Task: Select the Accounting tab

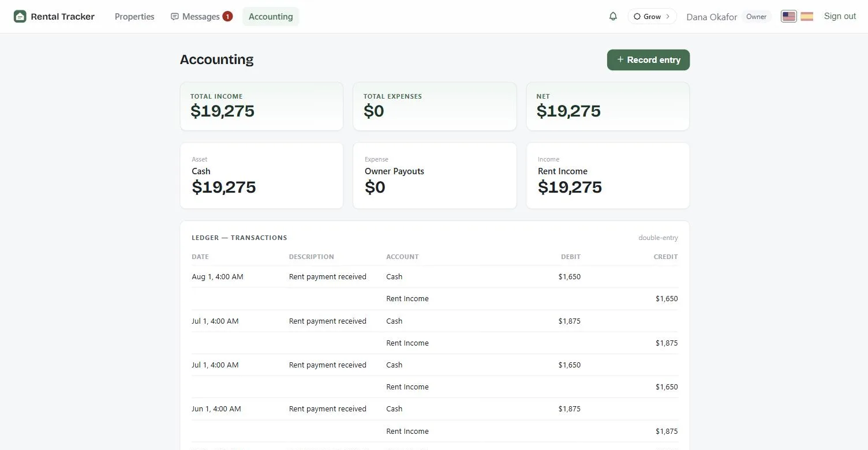Action: click(x=271, y=17)
